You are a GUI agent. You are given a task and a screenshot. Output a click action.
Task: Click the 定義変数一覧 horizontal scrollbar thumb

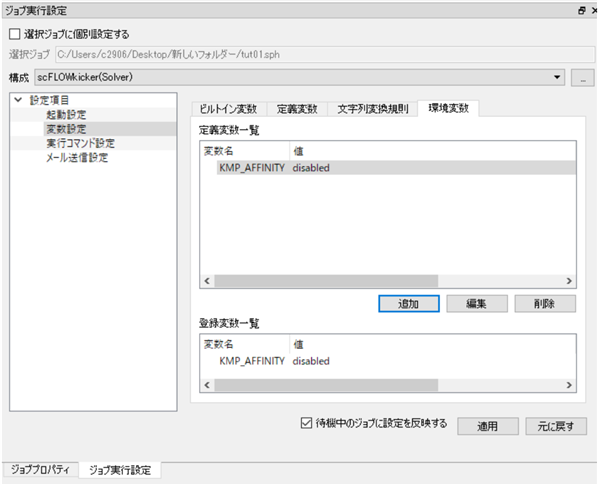(x=326, y=281)
